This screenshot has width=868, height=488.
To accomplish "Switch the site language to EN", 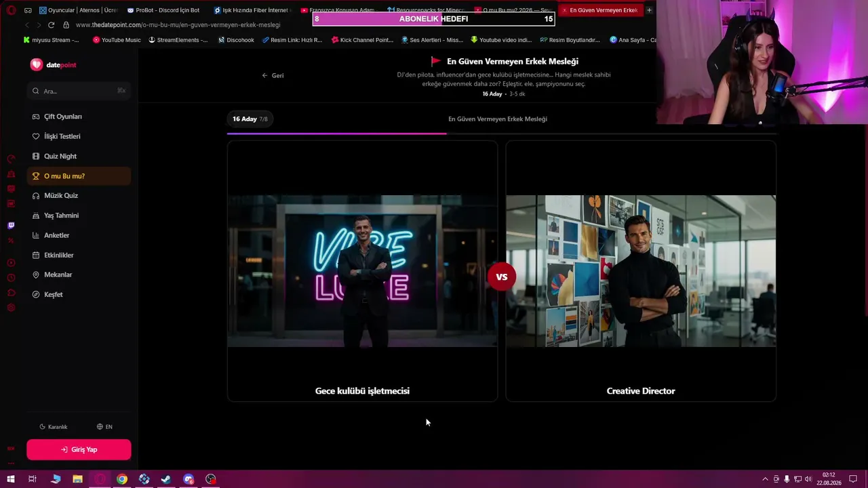I will (104, 427).
